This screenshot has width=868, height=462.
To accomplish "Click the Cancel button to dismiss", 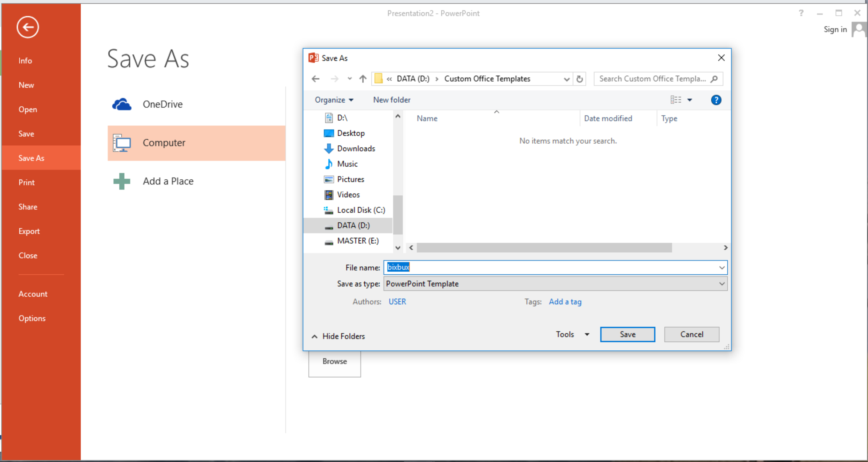I will pyautogui.click(x=691, y=333).
